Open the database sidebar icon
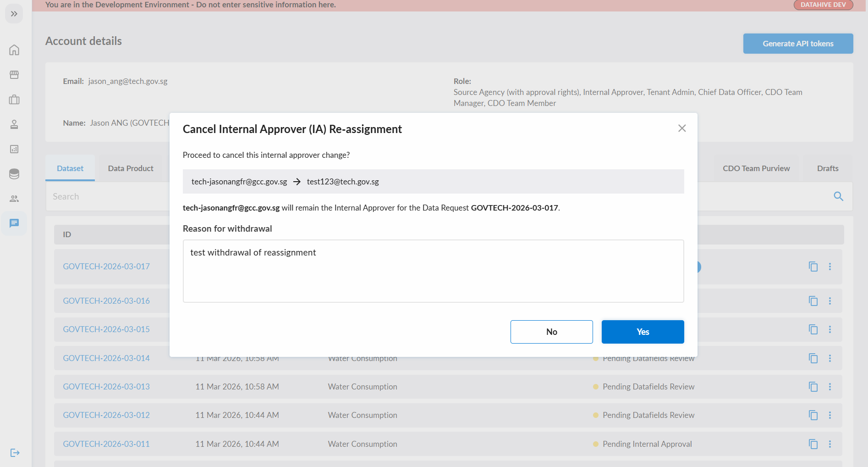 coord(14,174)
